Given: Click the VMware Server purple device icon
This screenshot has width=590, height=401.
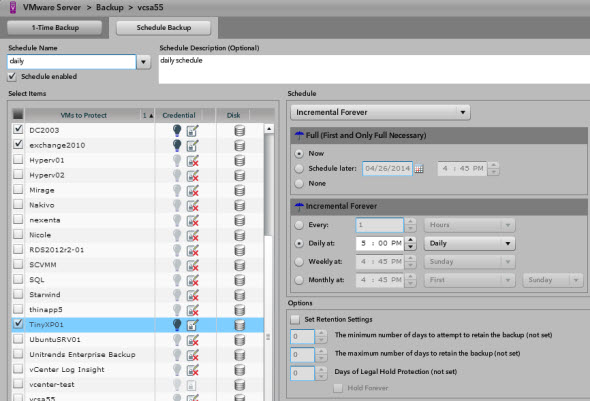Looking at the screenshot, I should (x=13, y=7).
